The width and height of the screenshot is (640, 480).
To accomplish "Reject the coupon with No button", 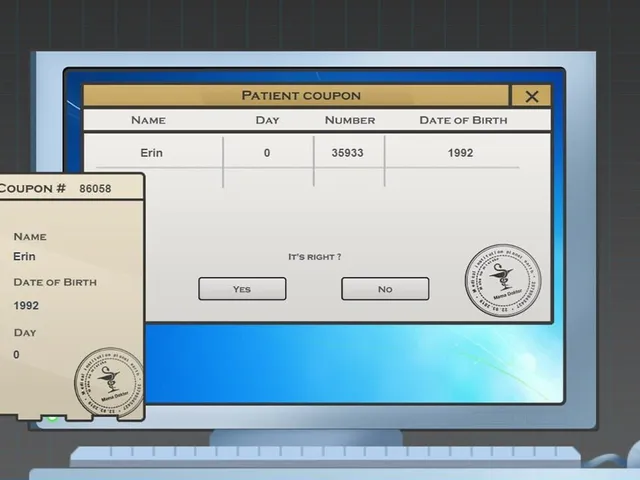I will click(385, 289).
